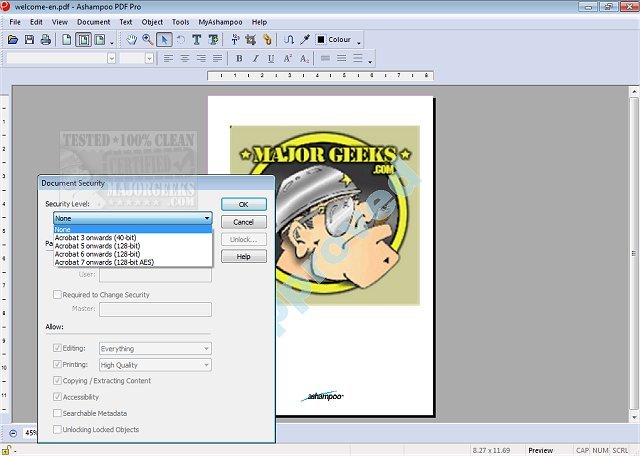640x456 pixels.
Task: Apply superscript formatting
Action: [x=288, y=59]
